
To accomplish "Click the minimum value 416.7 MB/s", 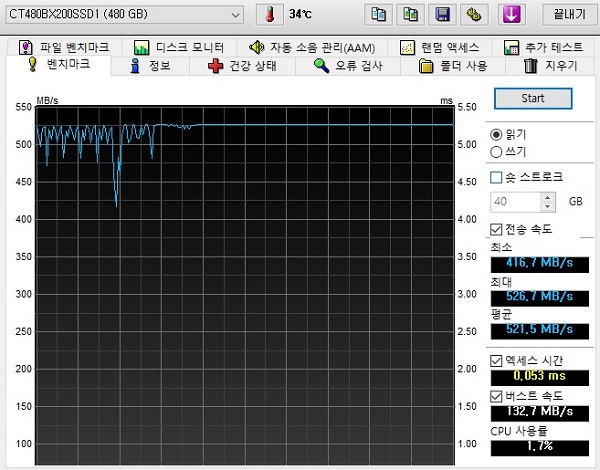I will coord(540,264).
